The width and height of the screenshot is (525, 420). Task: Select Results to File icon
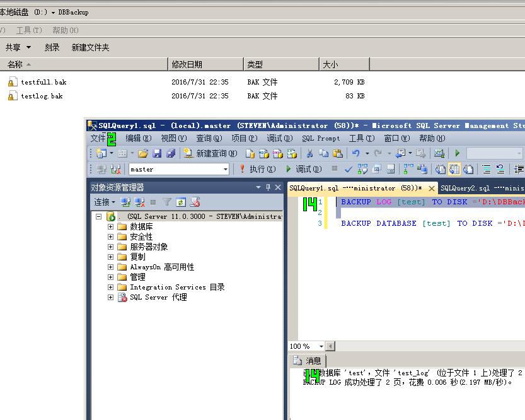(468, 169)
